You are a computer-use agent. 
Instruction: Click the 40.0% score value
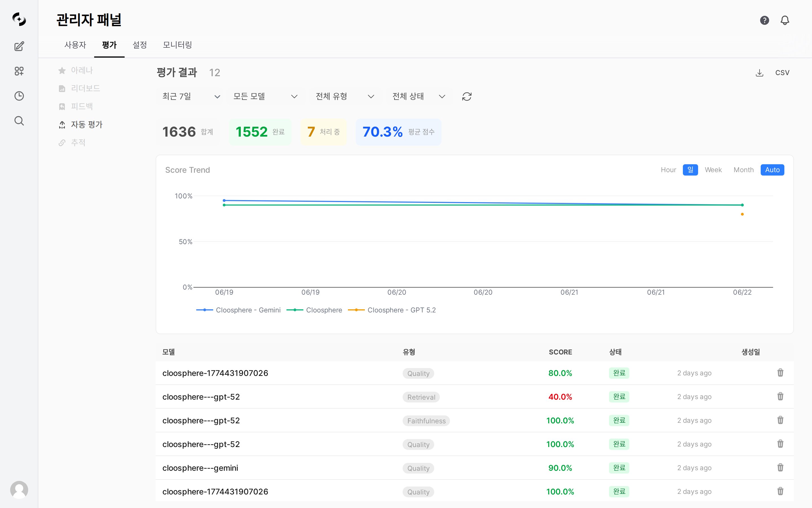click(x=560, y=397)
